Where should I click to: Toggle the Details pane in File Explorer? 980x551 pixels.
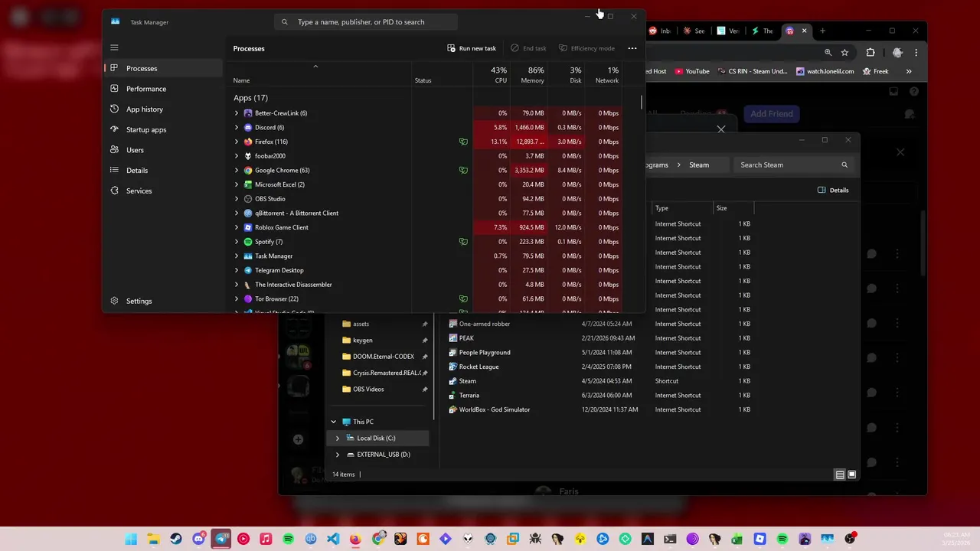833,190
